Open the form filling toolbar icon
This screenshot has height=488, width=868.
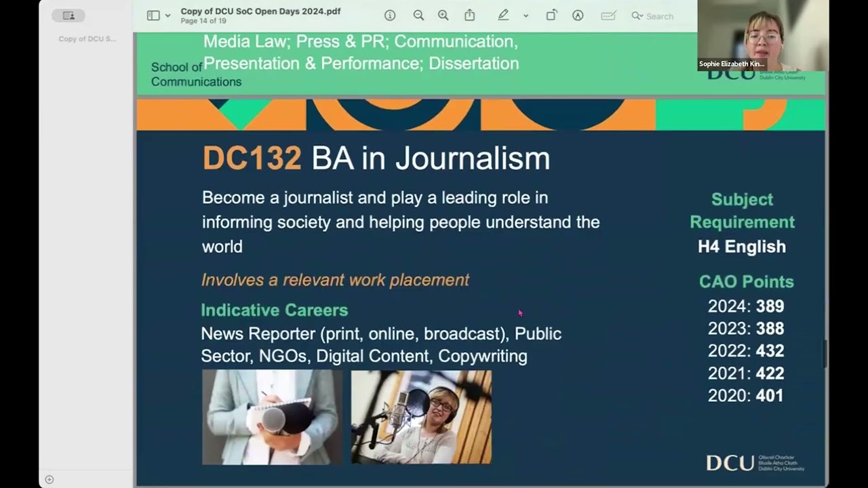coord(608,16)
